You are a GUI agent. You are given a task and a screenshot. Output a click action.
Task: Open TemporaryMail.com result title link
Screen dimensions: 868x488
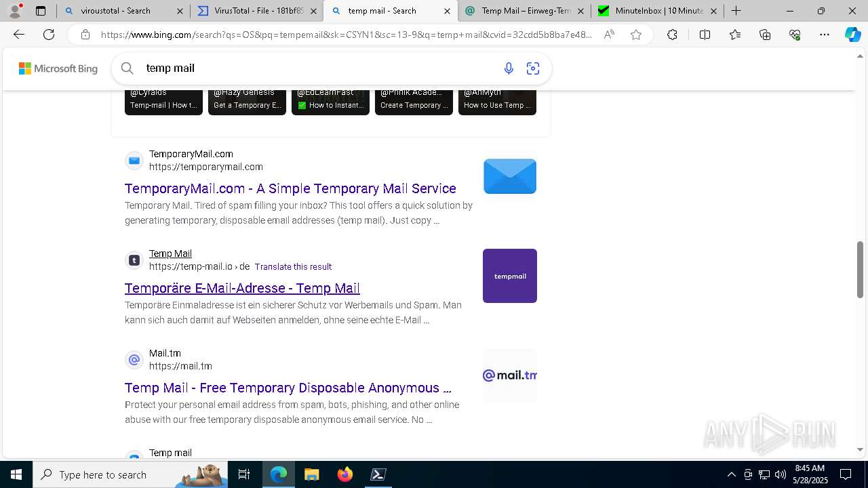(290, 188)
